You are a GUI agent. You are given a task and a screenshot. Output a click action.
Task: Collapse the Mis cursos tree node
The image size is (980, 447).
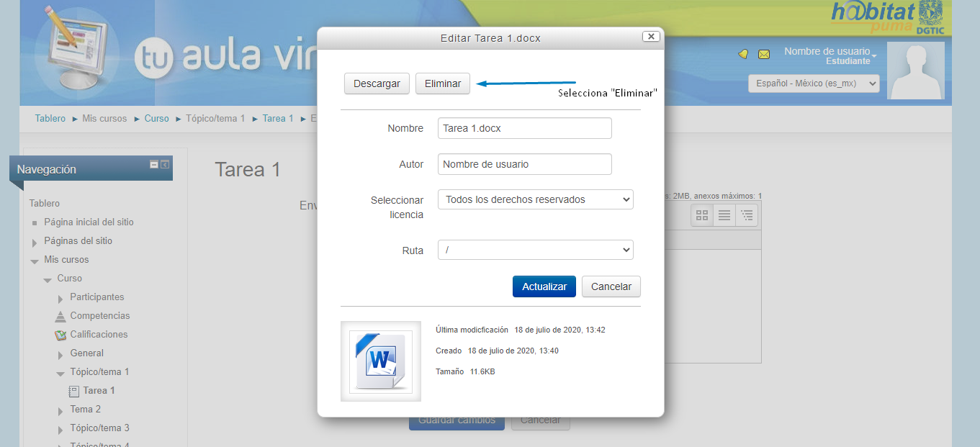pos(35,261)
